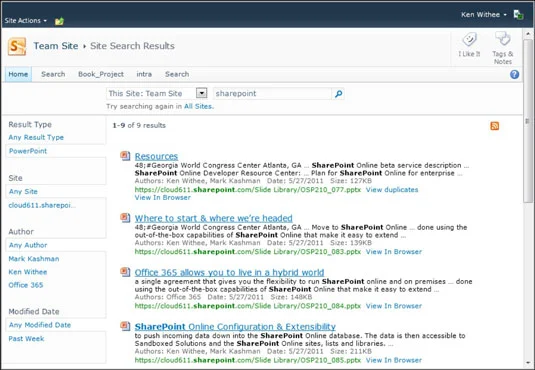Click the vertical scrollbar thumb
Screen dimensions: 535x370
(528, 121)
